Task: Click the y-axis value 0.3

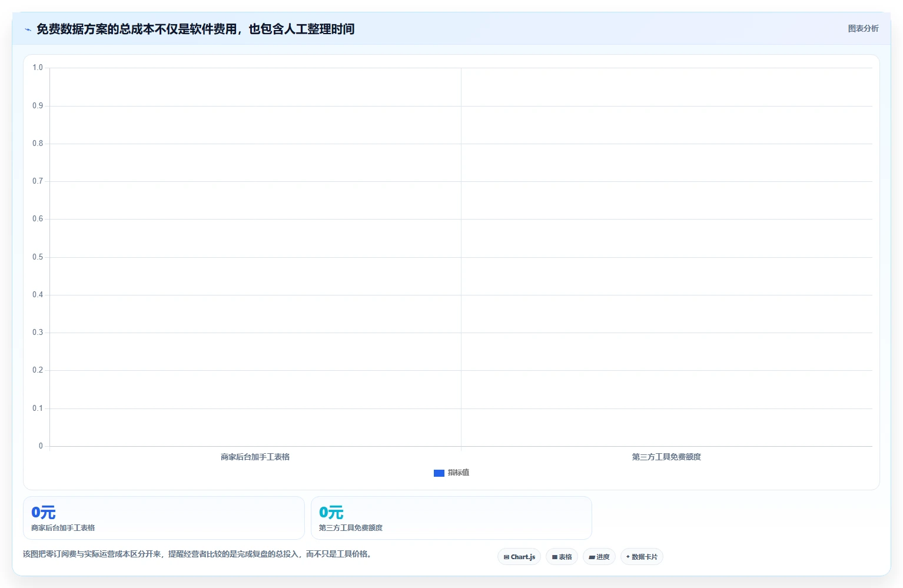Action: [38, 333]
